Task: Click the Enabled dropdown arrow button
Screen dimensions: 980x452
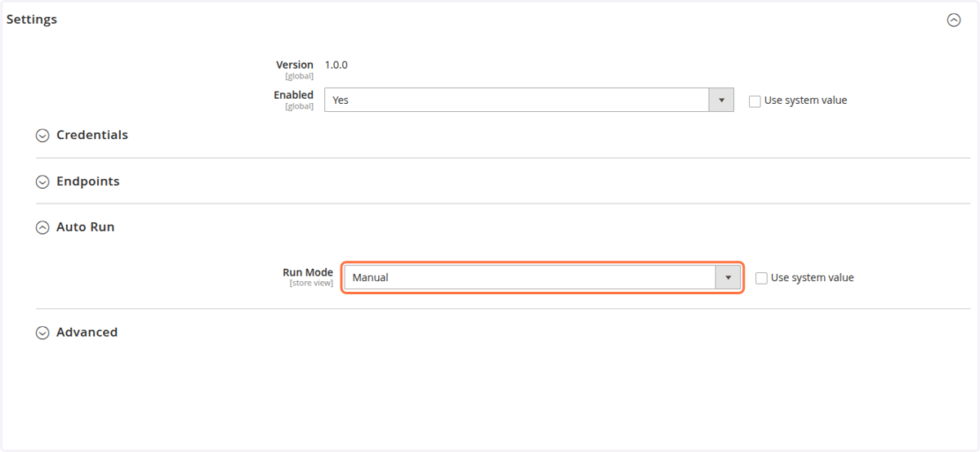Action: coord(721,100)
